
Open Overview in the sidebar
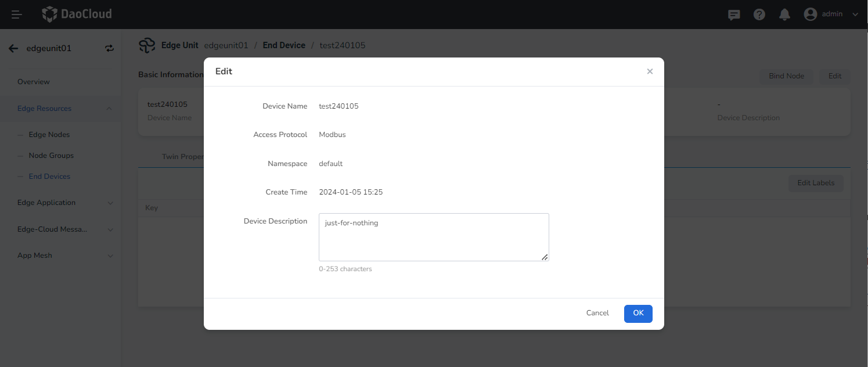point(34,82)
